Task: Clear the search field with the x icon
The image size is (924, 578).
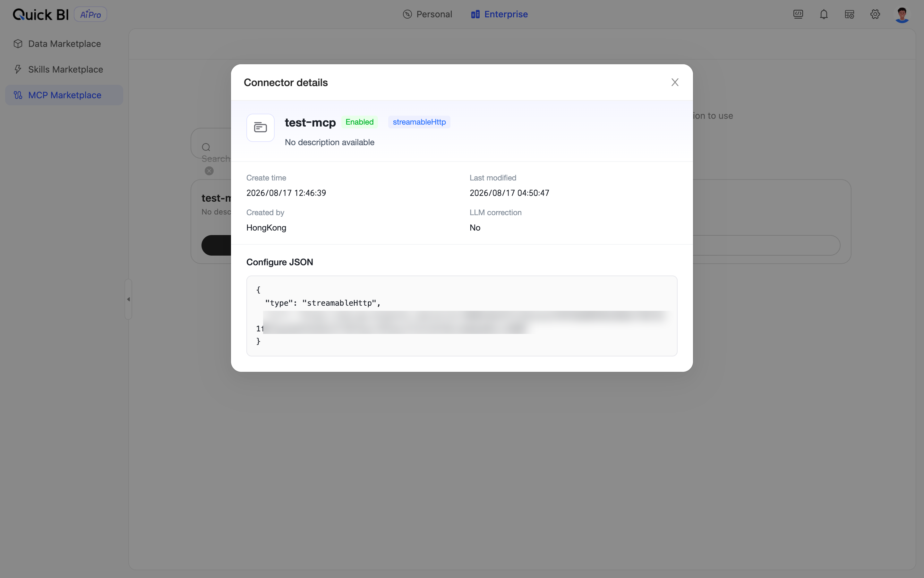Action: pos(209,171)
